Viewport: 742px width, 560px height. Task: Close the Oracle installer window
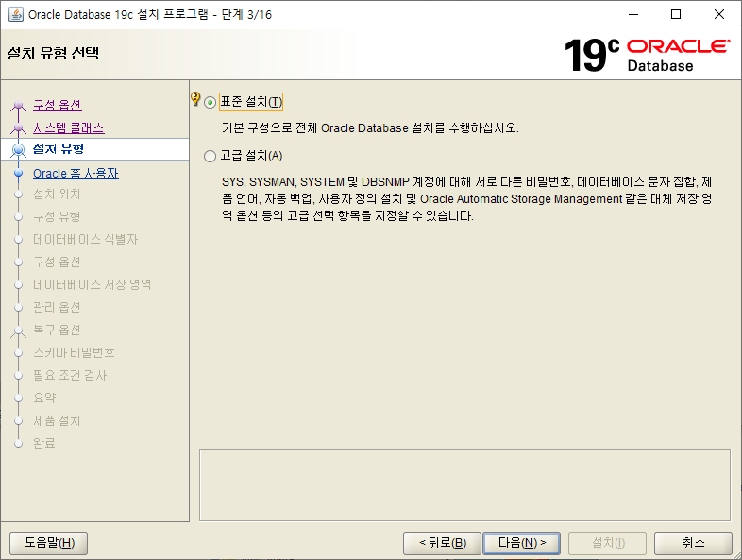pyautogui.click(x=719, y=15)
